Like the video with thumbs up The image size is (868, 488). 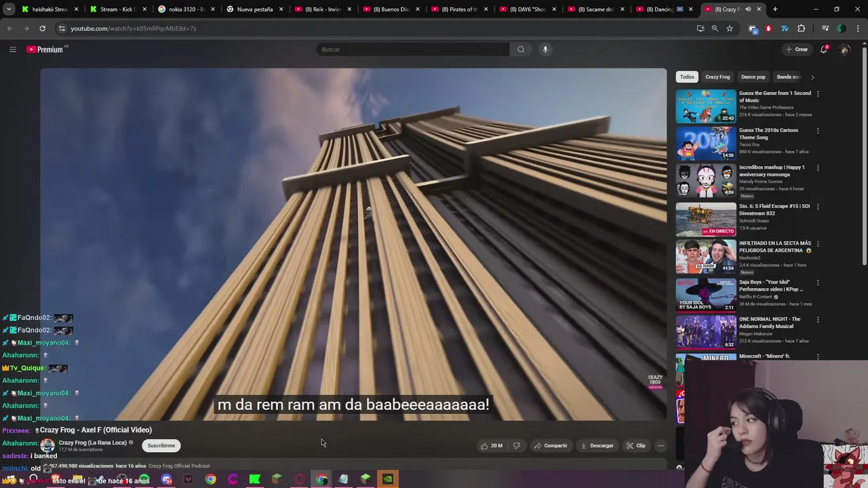pyautogui.click(x=492, y=445)
